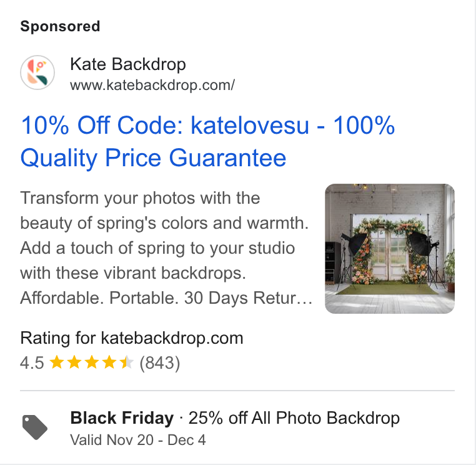Screen dimensions: 476x465
Task: Click the 'Valid Nov 20 - Dec 4' text
Action: tap(138, 440)
